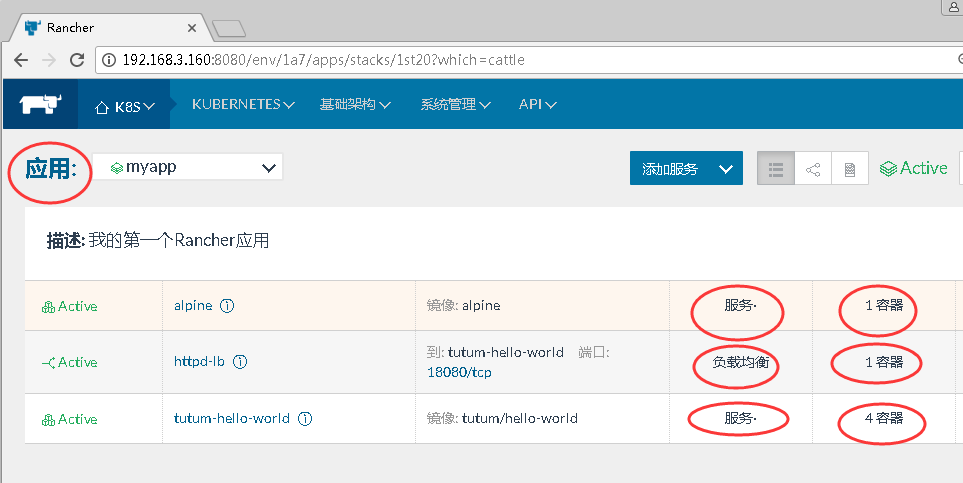Open the httpd-lb service link
Screen dimensions: 963x483
pos(199,361)
